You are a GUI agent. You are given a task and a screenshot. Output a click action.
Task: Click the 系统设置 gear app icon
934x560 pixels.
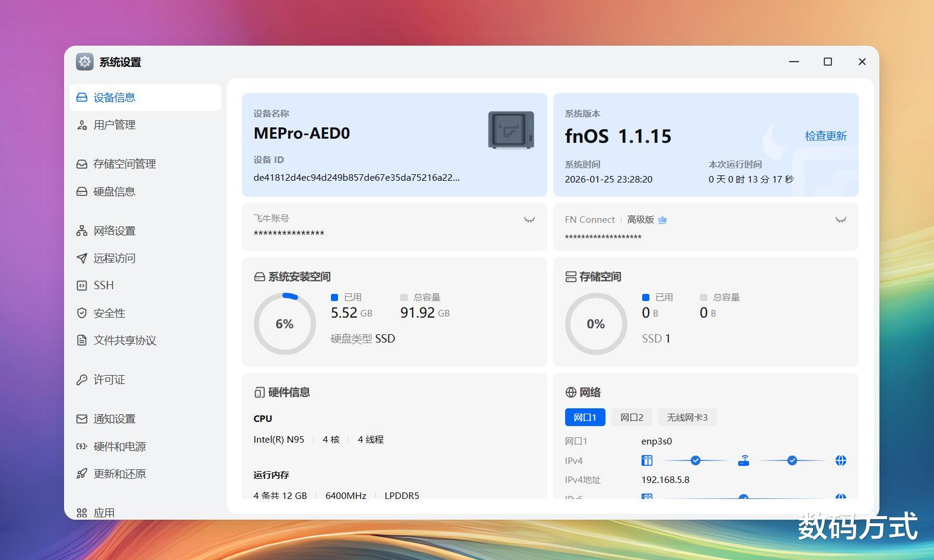(85, 62)
